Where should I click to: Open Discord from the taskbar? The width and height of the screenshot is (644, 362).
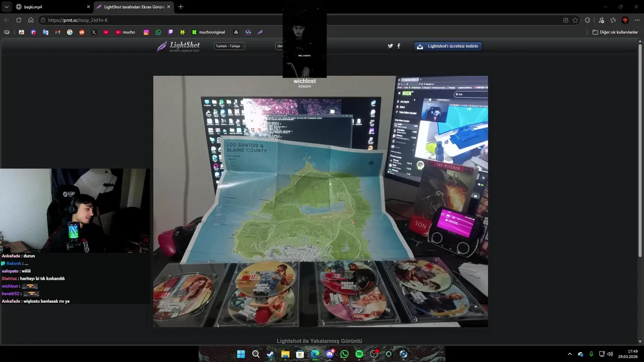(330, 354)
